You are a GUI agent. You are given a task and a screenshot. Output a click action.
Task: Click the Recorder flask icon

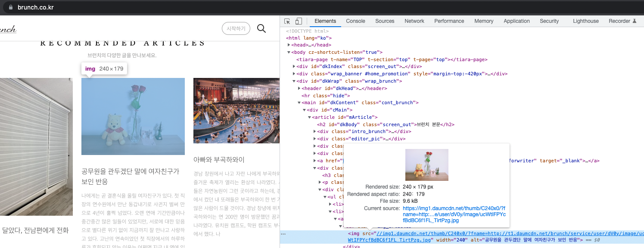634,21
